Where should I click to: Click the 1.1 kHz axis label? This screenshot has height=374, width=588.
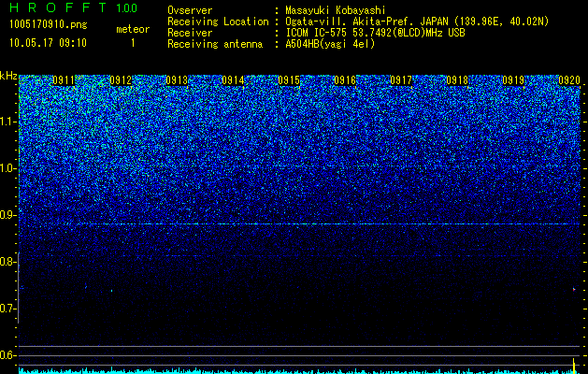pos(7,122)
